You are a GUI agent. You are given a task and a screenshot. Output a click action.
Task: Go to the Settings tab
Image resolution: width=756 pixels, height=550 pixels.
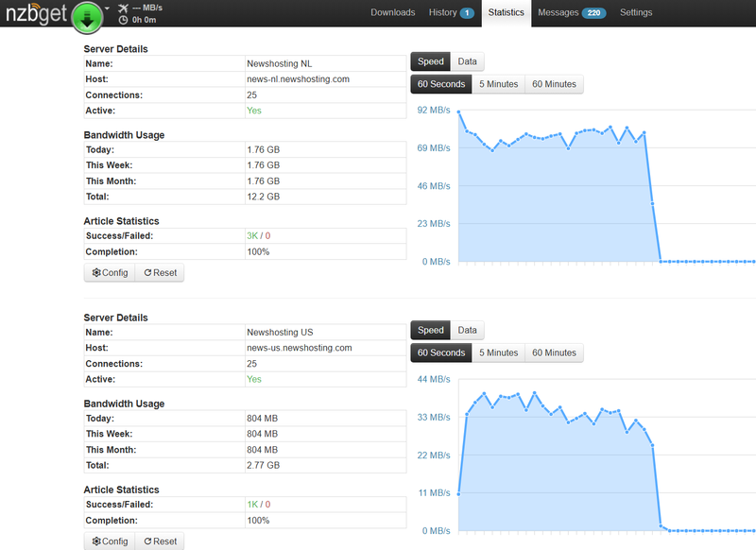(635, 12)
